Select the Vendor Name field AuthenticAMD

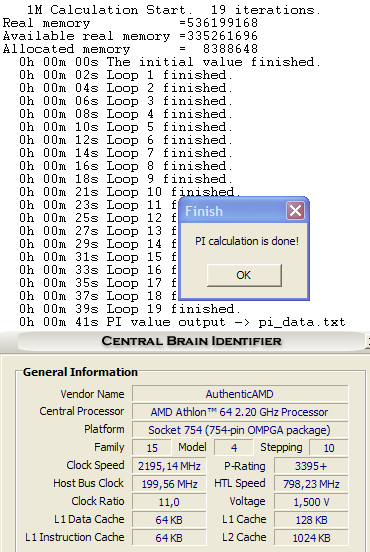point(240,394)
